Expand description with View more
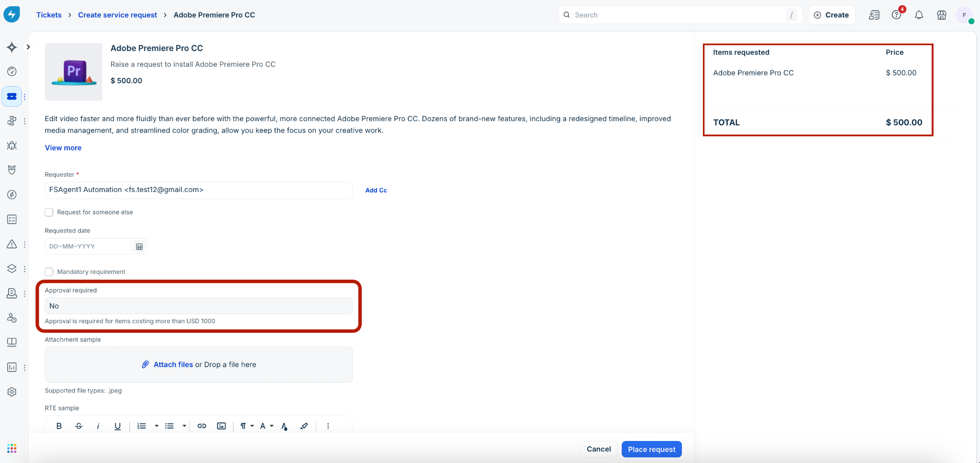The height and width of the screenshot is (463, 980). point(63,147)
